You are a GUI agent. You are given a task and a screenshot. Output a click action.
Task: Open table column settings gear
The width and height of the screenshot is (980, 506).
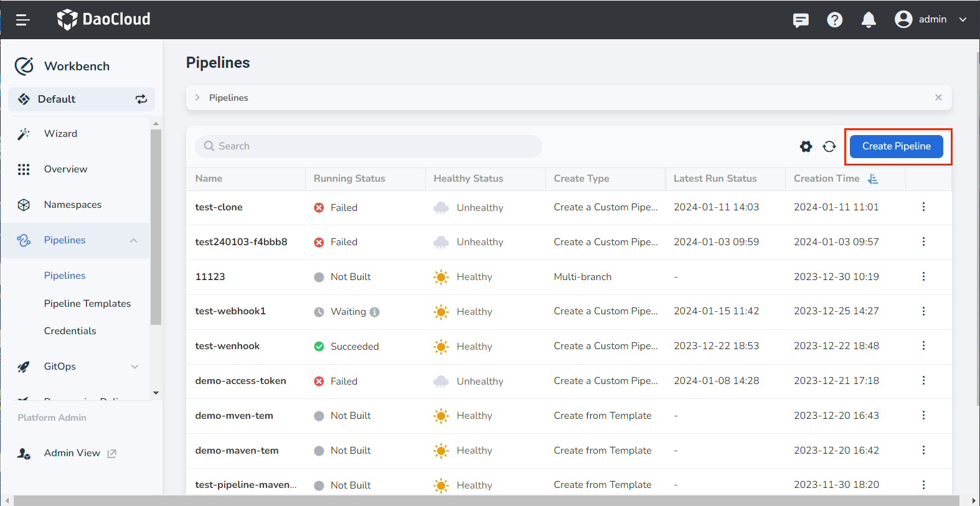pos(806,146)
